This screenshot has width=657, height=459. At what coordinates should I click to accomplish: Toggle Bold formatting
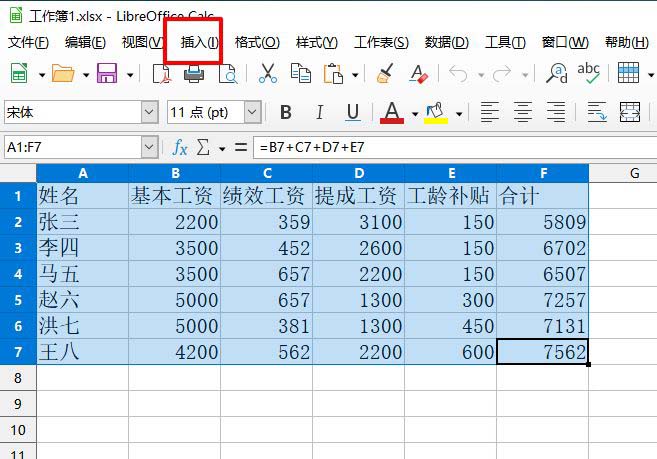(286, 112)
